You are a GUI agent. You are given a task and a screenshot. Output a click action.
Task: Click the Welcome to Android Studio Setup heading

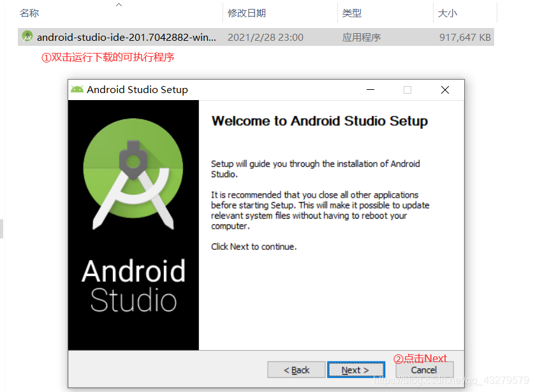319,121
